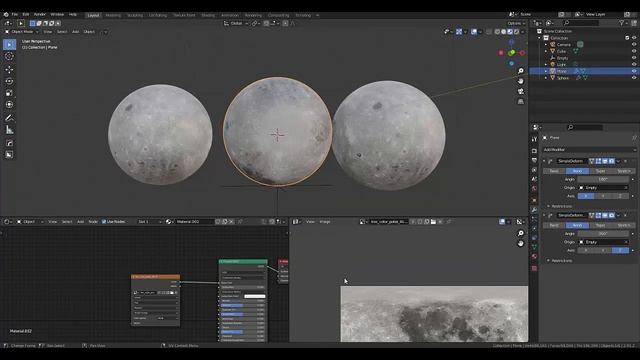The image size is (640, 360).
Task: Collapse the Collection tree in the outliner
Action: tap(540, 38)
